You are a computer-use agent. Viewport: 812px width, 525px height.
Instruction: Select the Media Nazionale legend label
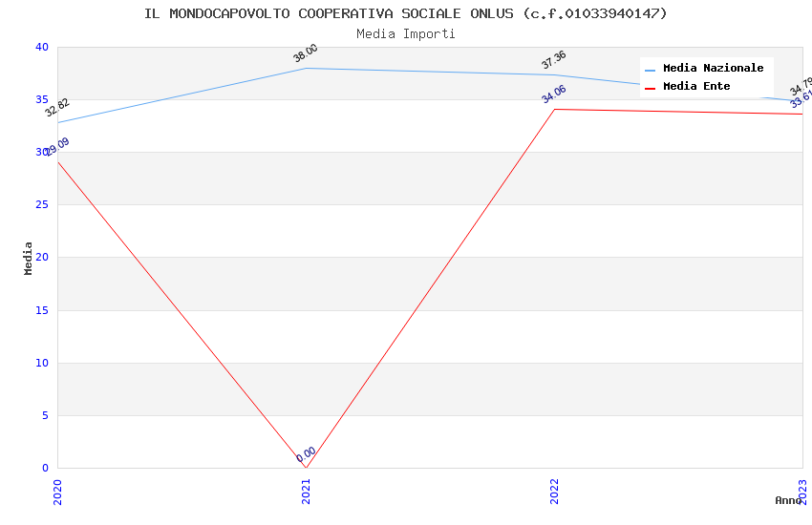(713, 68)
